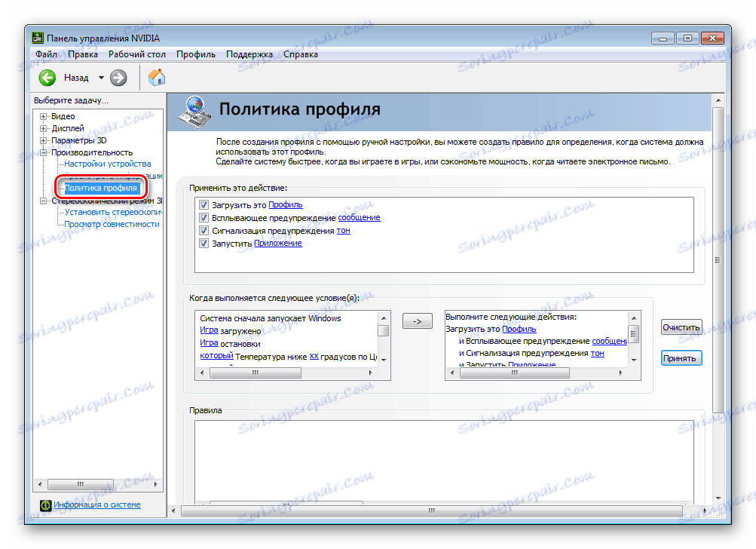The width and height of the screenshot is (756, 549).
Task: Open the Справка menu
Action: click(301, 54)
